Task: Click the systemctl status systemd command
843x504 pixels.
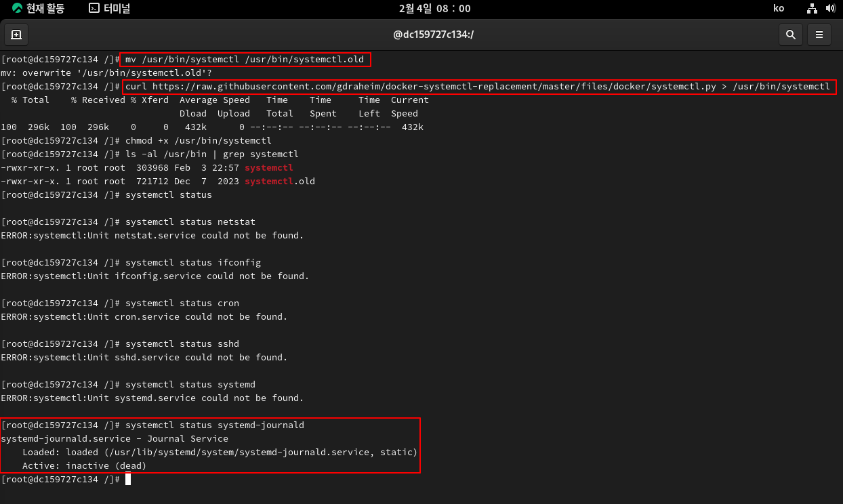Action: click(x=190, y=385)
